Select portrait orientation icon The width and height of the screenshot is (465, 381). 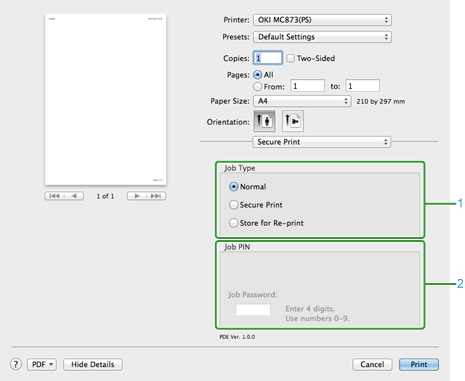coord(264,121)
